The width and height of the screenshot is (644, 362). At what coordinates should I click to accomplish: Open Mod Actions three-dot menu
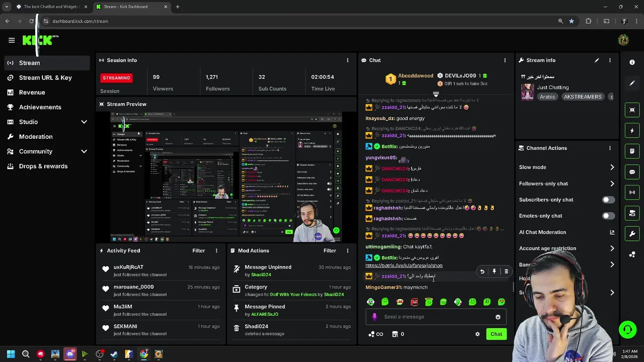[347, 250]
